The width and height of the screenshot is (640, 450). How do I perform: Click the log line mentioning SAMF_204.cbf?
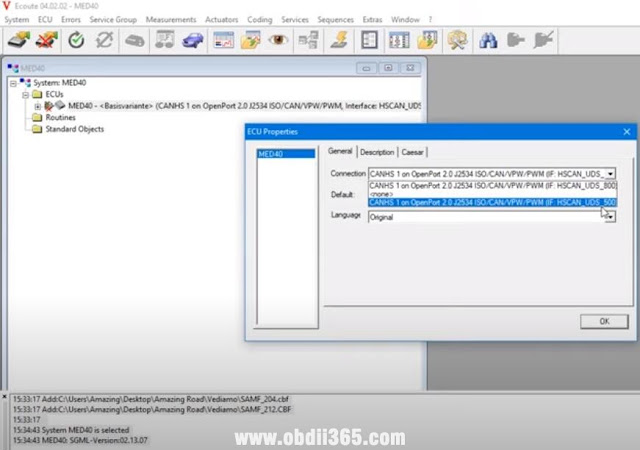point(151,399)
